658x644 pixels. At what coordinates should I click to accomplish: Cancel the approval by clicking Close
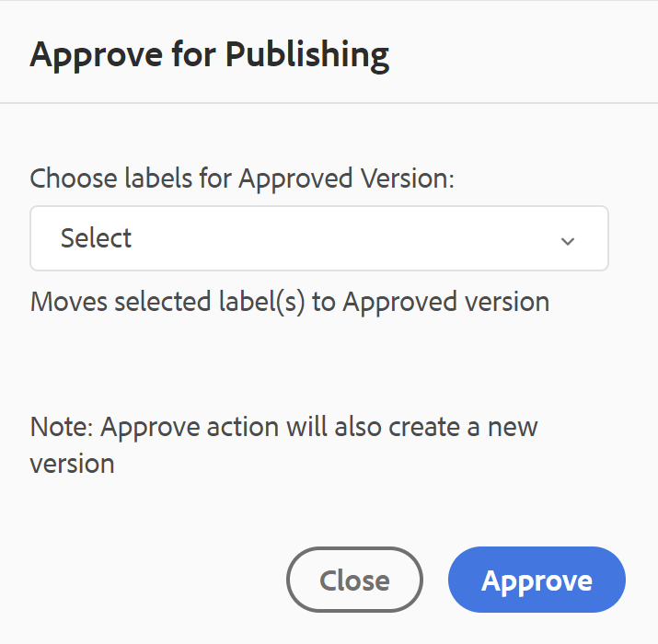tap(354, 581)
